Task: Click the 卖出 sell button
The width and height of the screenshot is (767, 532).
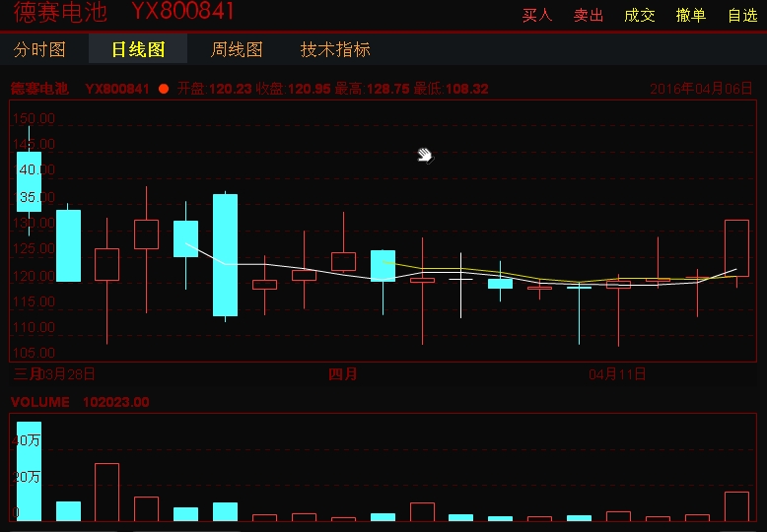Action: [x=588, y=15]
